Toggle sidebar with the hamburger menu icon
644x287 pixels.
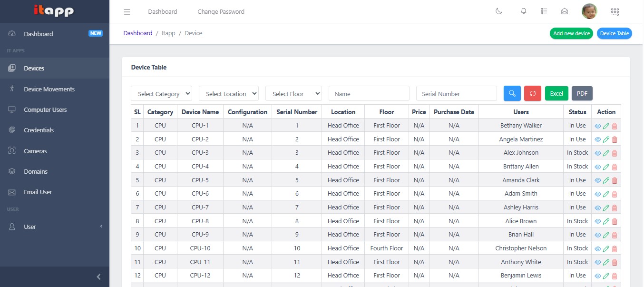[x=127, y=12]
